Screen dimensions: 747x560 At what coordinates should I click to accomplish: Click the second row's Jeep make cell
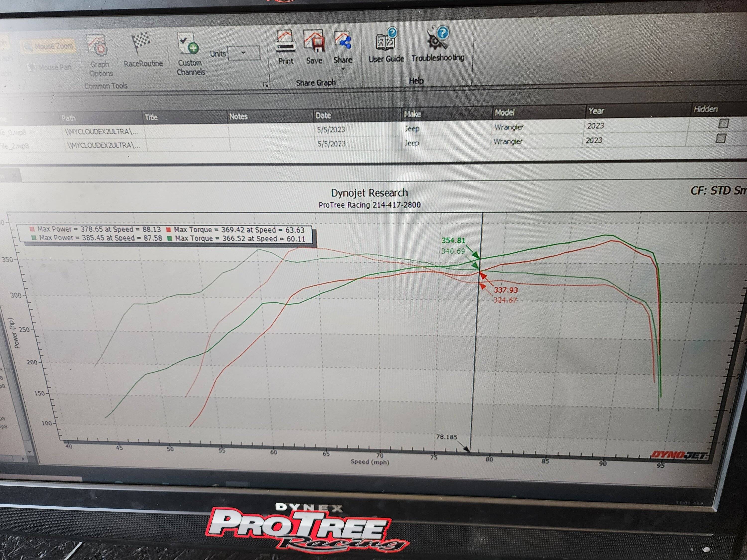(x=412, y=143)
